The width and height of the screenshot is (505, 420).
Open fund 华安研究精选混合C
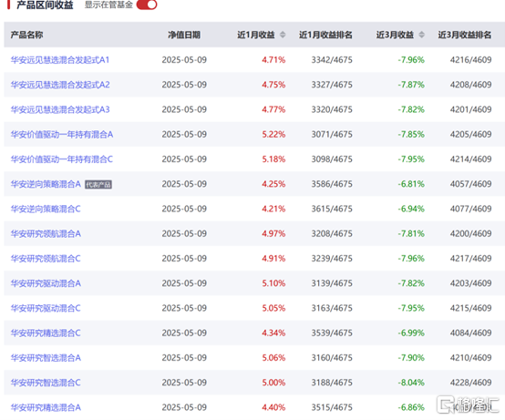(46, 333)
